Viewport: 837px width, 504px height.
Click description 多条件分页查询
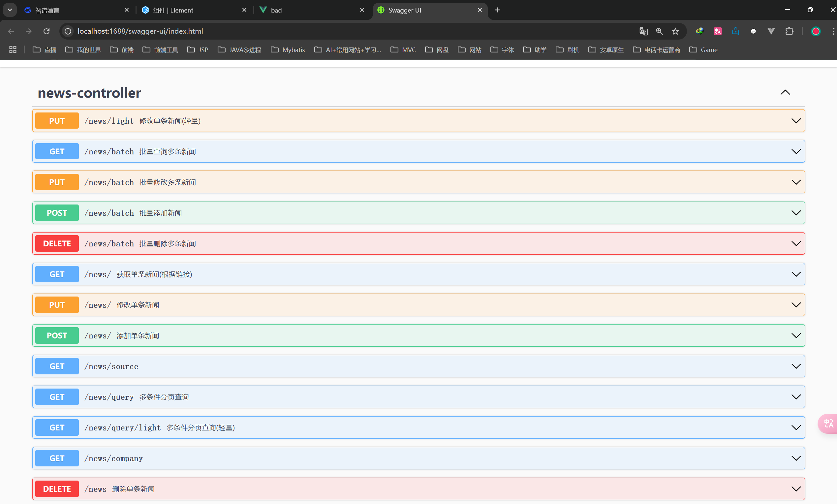click(x=164, y=397)
